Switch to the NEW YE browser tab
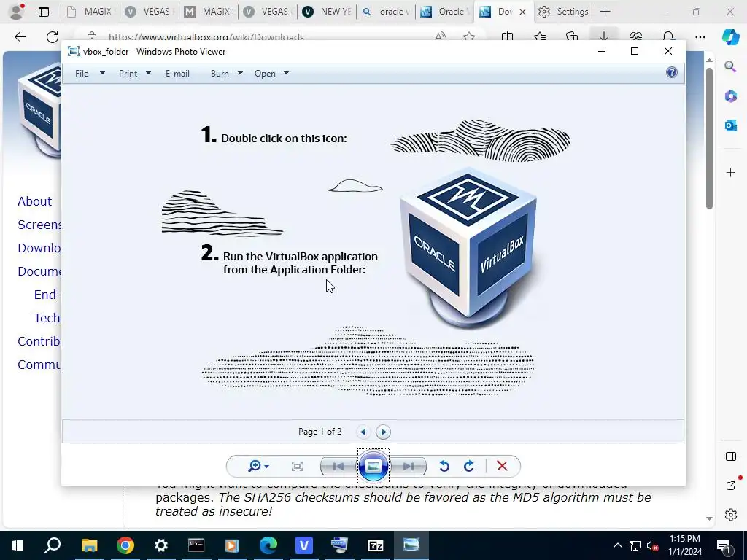 tap(326, 12)
